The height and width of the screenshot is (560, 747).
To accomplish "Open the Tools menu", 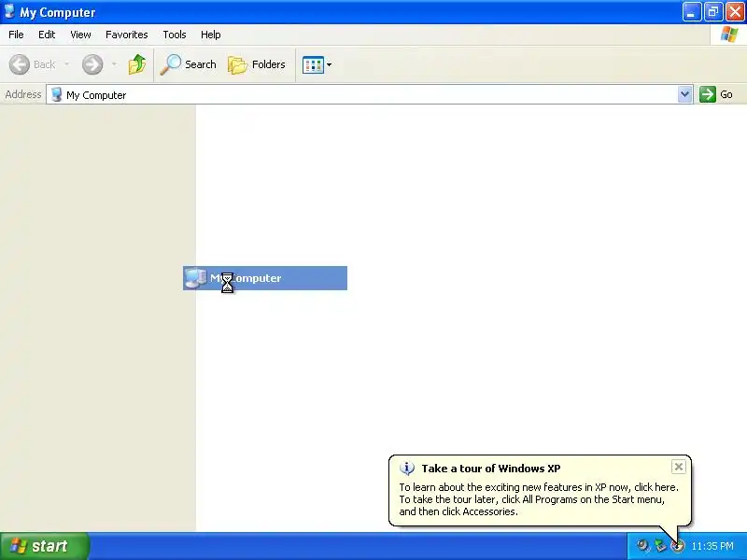I will [x=175, y=35].
